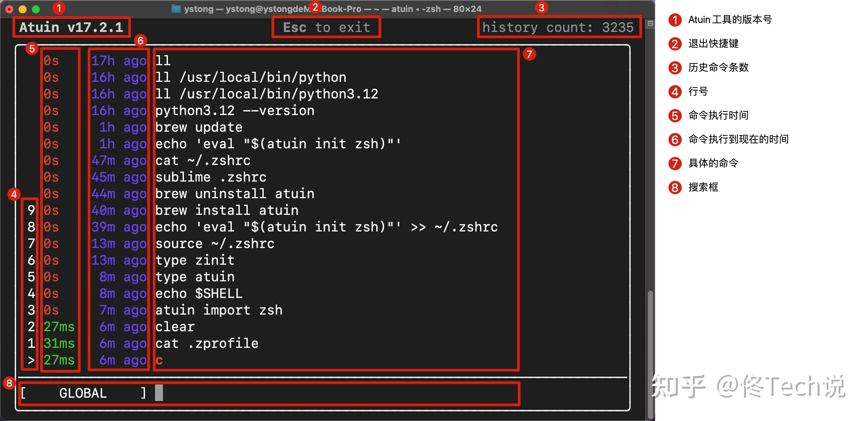Viewport: 868px width, 421px height.
Task: Select the 'cat .zprofile' command entry
Action: click(207, 344)
